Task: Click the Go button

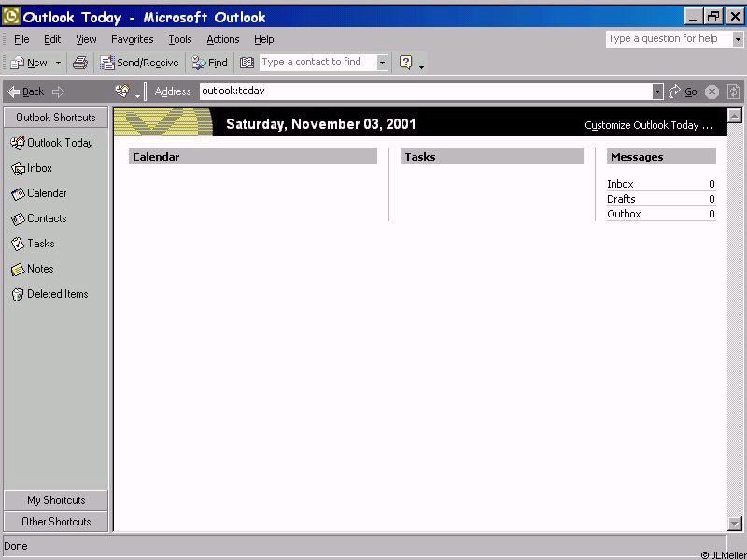Action: (x=684, y=91)
